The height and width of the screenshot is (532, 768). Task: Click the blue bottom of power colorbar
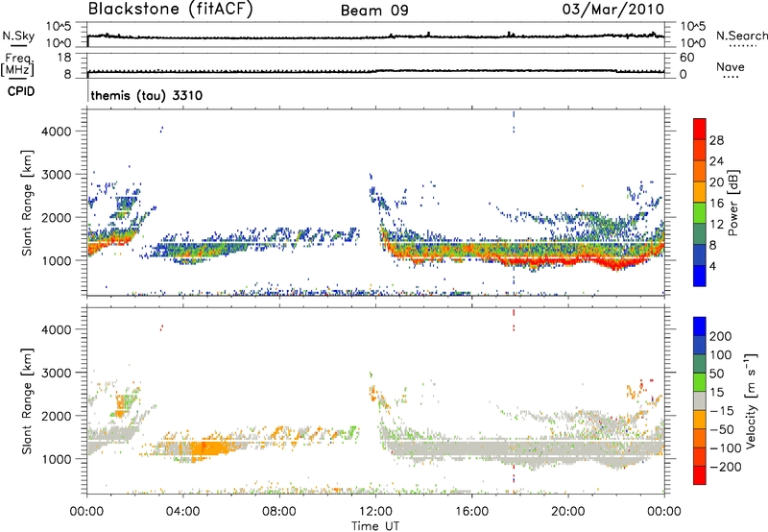click(700, 276)
